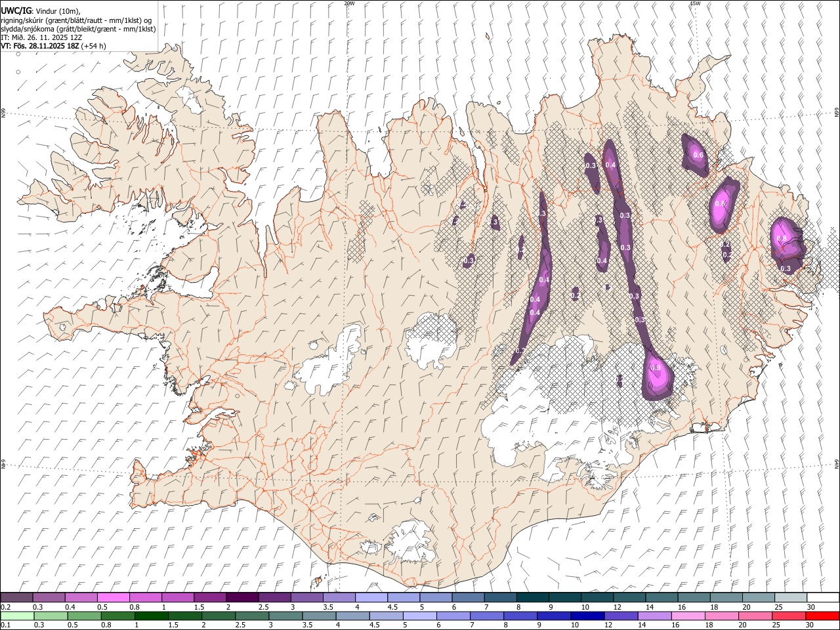Screen dimensions: 840x630
Task: Click the 'UWC/IG' title text
Action: point(16,11)
